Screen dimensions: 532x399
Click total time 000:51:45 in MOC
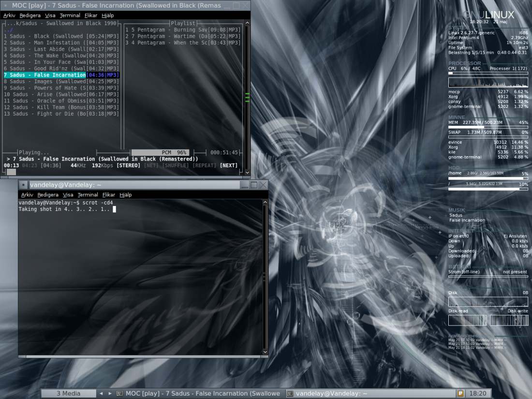[224, 152]
